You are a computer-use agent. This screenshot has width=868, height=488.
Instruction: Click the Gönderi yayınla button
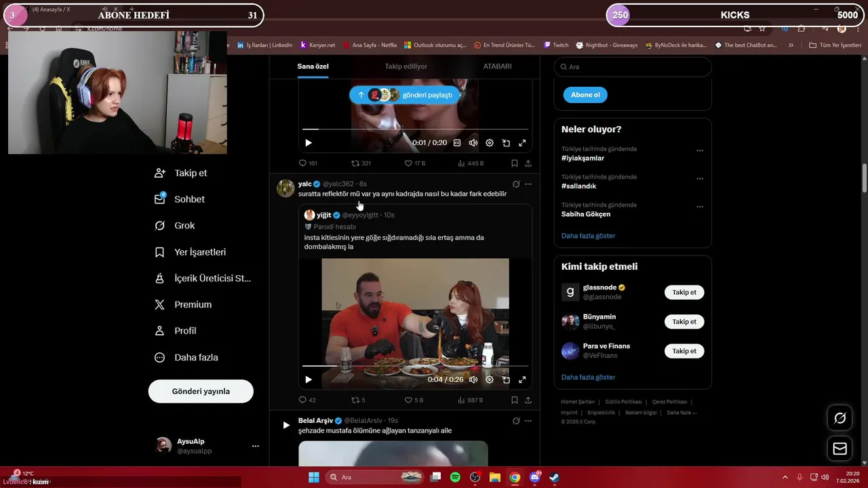click(201, 391)
